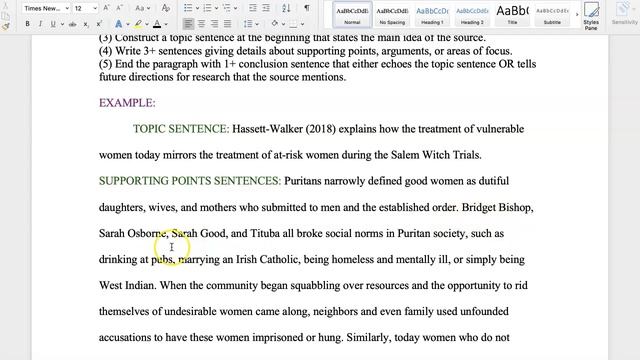Decrease font size
The height and width of the screenshot is (360, 640).
(x=120, y=8)
